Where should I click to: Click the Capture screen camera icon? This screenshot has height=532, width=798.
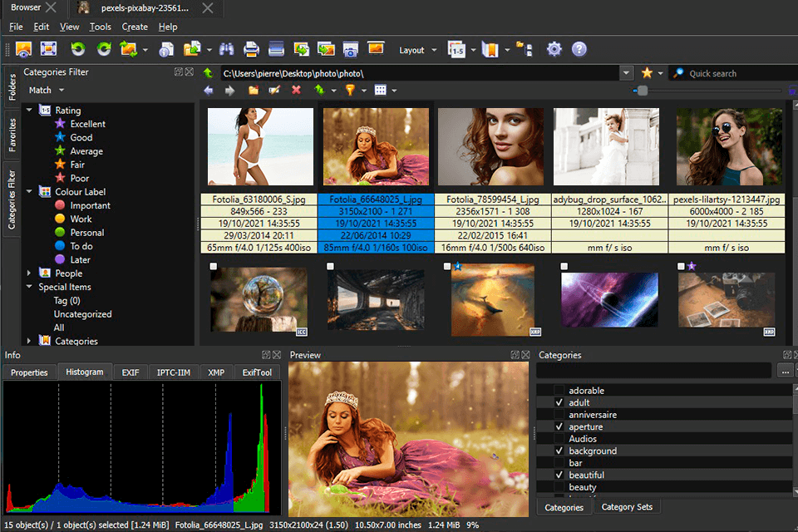pos(351,50)
